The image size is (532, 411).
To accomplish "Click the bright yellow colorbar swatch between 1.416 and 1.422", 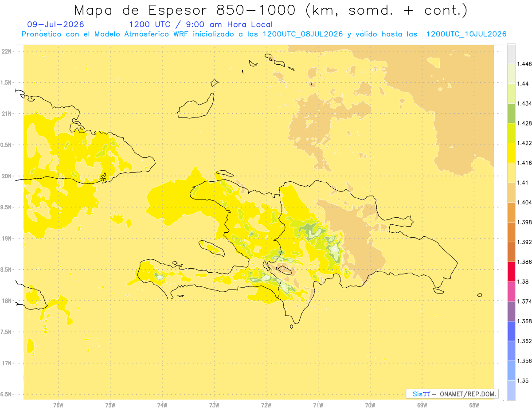I will 511,153.
